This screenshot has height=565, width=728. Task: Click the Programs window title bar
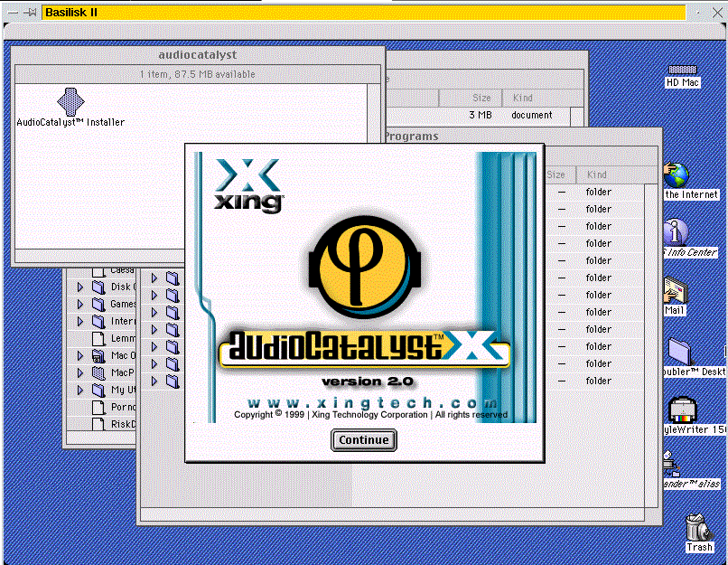click(522, 137)
